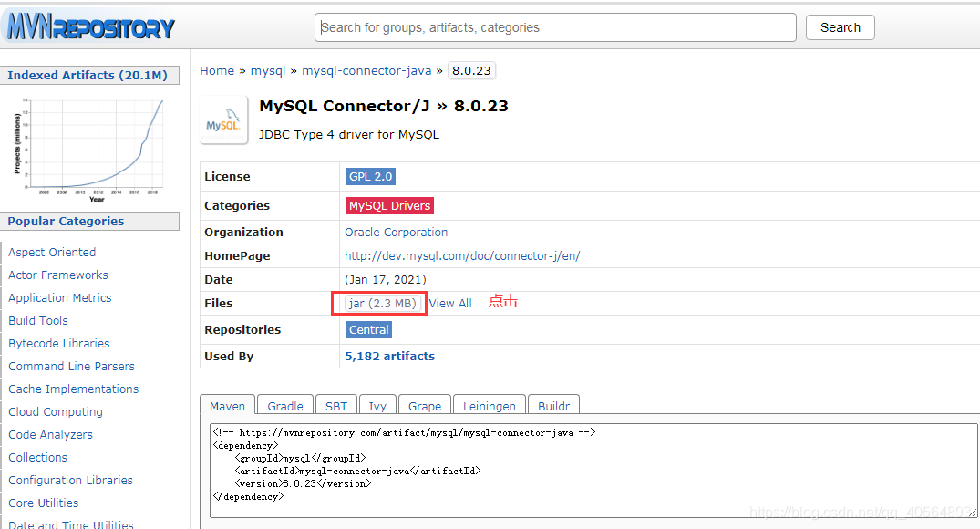
Task: Open the Collections category
Action: (x=37, y=458)
